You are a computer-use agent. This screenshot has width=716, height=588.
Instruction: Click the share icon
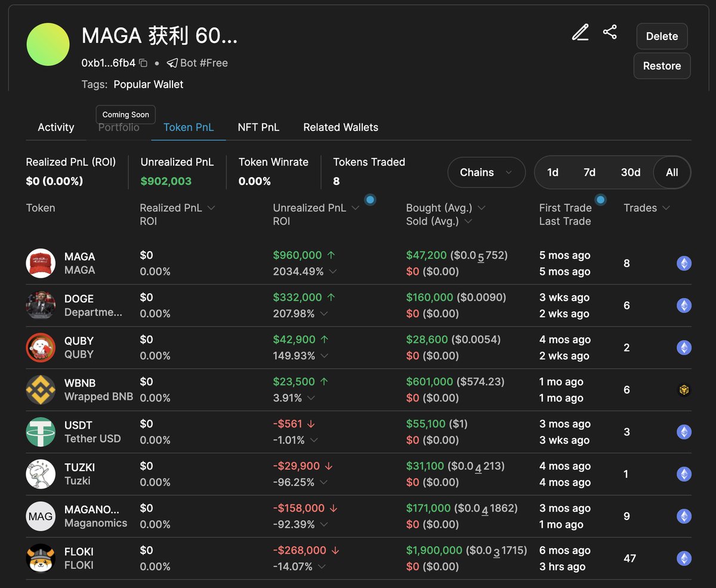tap(609, 32)
